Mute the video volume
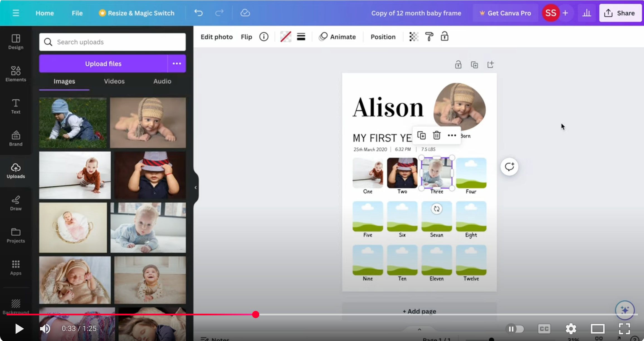This screenshot has height=341, width=644. click(x=45, y=329)
